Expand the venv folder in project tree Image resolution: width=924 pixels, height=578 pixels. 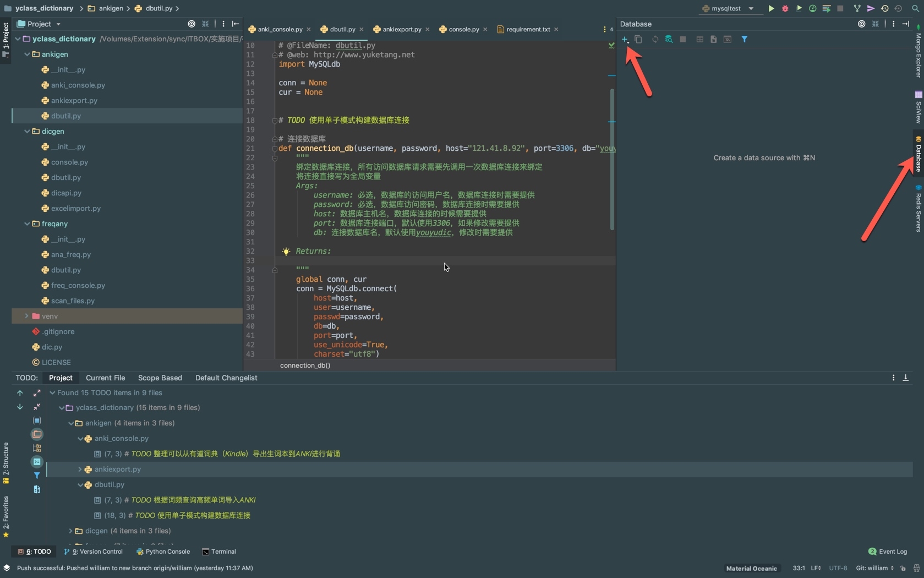(x=26, y=316)
